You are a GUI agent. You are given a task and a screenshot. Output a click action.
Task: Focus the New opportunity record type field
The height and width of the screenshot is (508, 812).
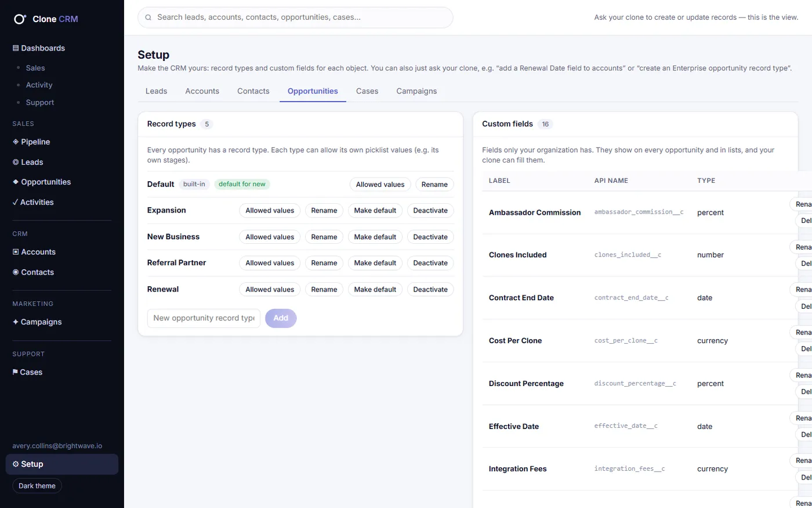coord(204,318)
